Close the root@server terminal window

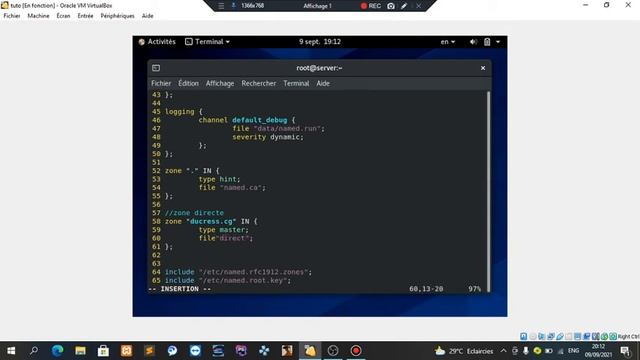pyautogui.click(x=483, y=68)
